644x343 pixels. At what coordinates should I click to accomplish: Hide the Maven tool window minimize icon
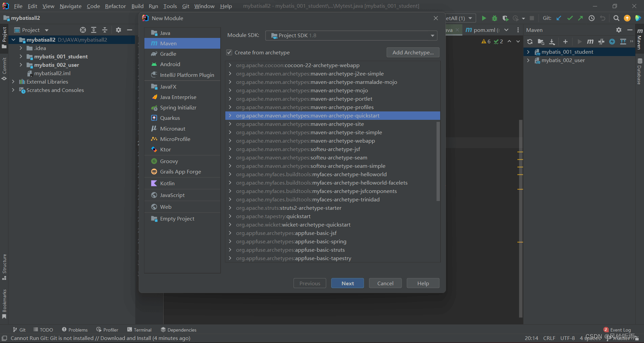[x=630, y=30]
